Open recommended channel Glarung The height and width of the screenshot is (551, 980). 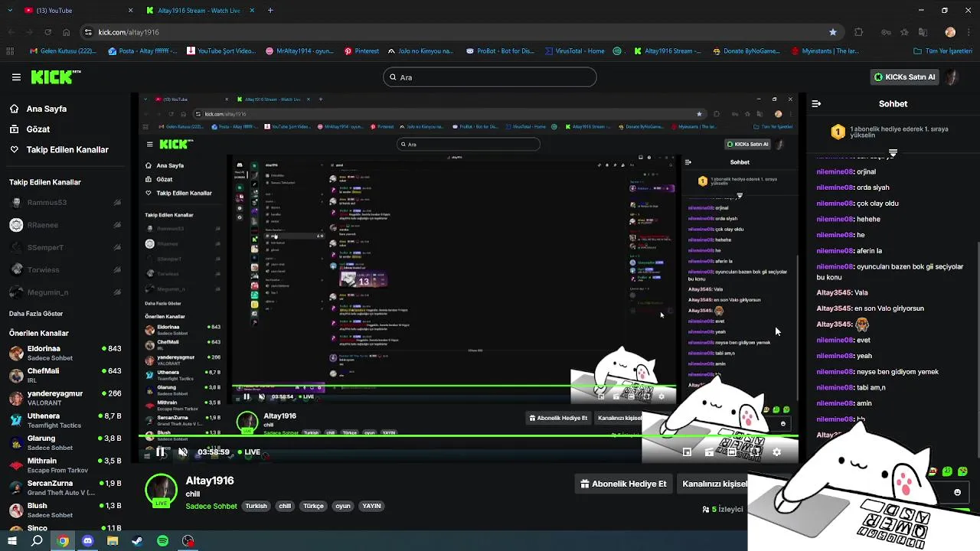click(65, 442)
